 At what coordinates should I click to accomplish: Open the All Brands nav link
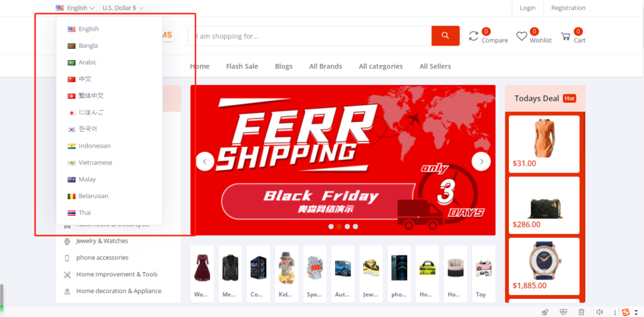point(325,66)
